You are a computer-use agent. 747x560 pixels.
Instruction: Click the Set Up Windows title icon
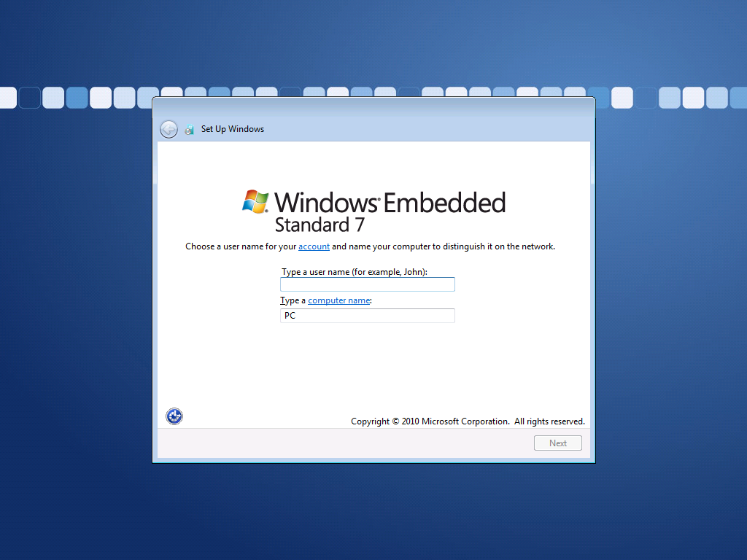[x=189, y=130]
